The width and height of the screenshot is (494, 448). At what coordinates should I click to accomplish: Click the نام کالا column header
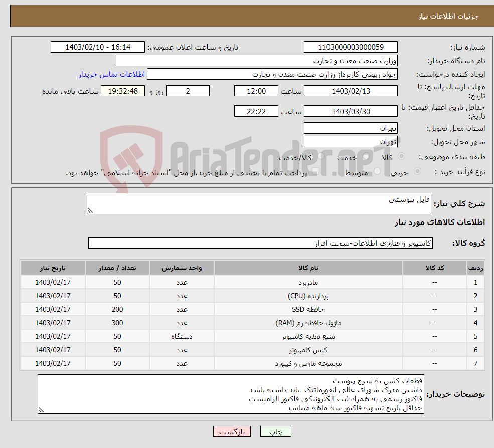click(x=308, y=268)
